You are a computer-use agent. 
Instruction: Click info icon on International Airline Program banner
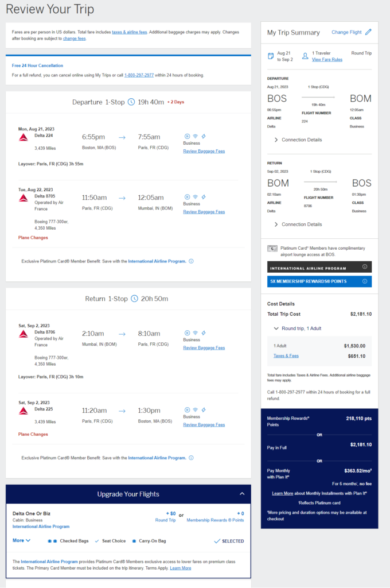365,267
